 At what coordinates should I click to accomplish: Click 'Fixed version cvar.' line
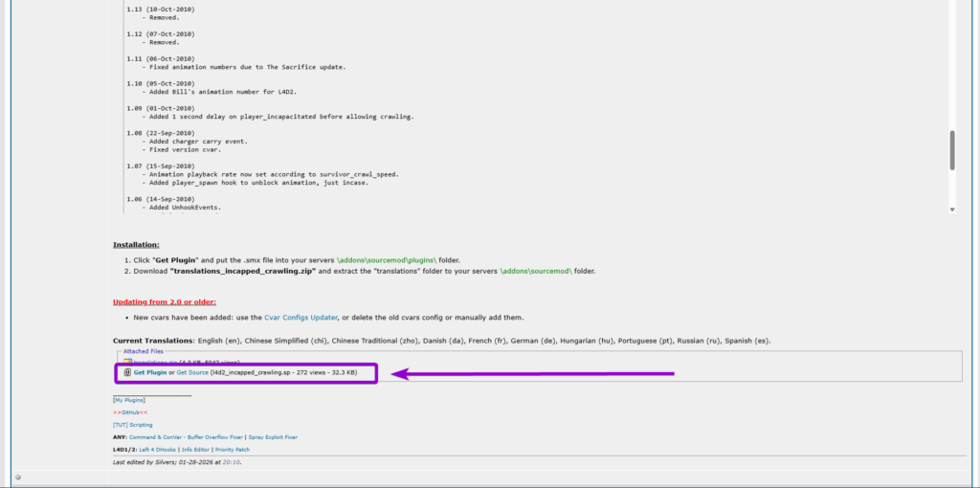click(x=182, y=149)
